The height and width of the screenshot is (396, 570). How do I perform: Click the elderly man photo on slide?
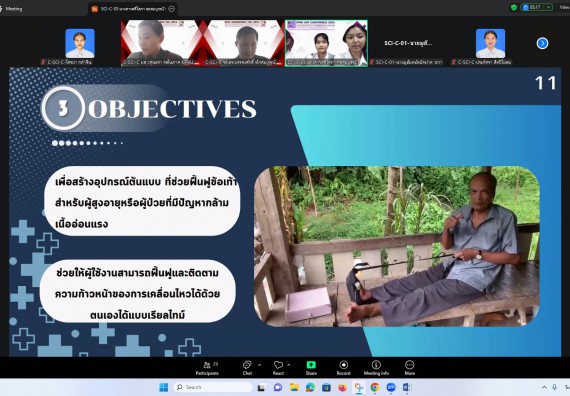(x=397, y=246)
